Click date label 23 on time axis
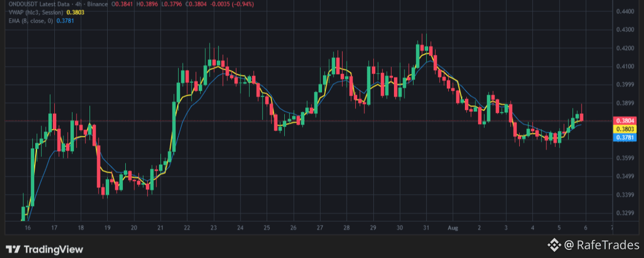 (x=213, y=228)
